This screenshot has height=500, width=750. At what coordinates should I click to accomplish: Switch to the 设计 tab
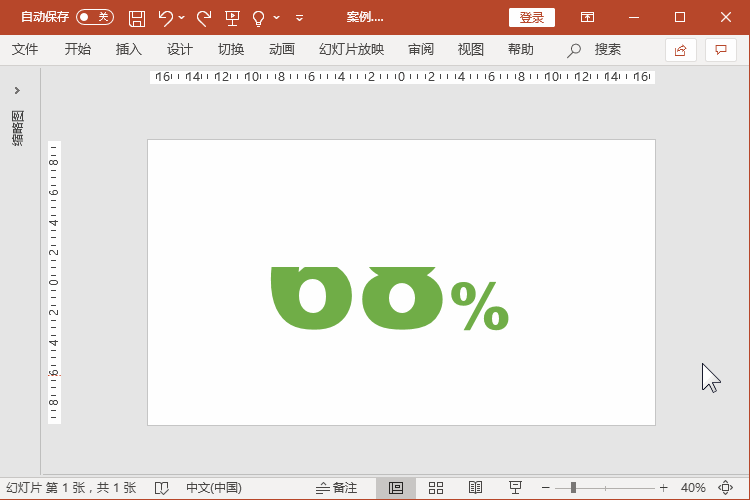(180, 49)
